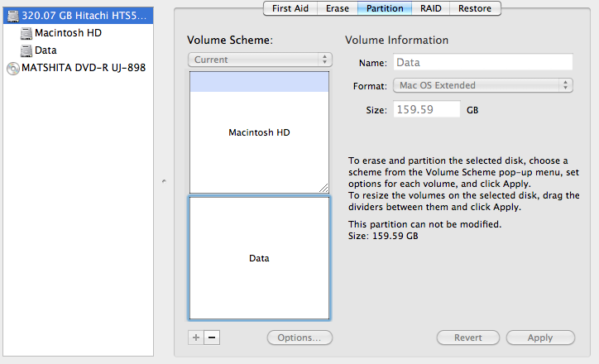Click the Name field containing Data

[x=483, y=62]
